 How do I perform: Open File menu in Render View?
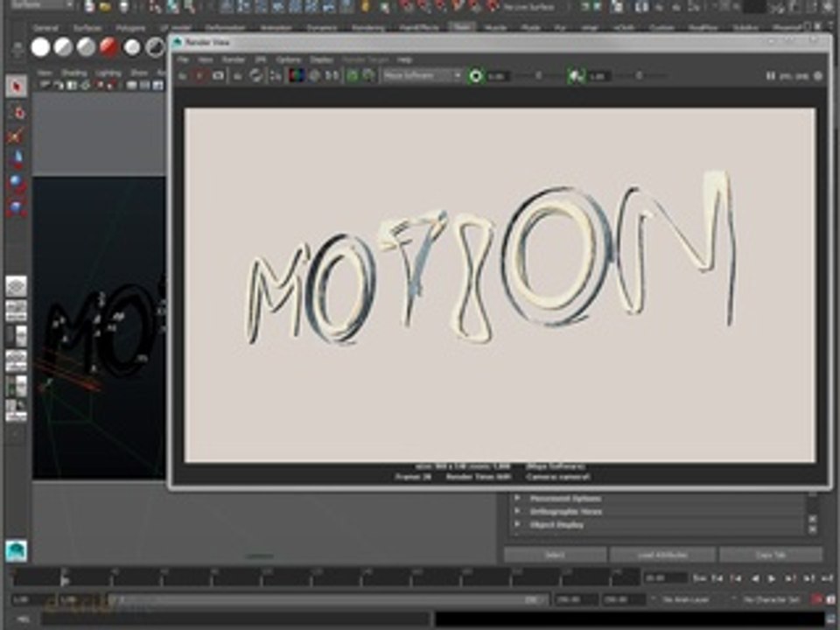pyautogui.click(x=183, y=59)
